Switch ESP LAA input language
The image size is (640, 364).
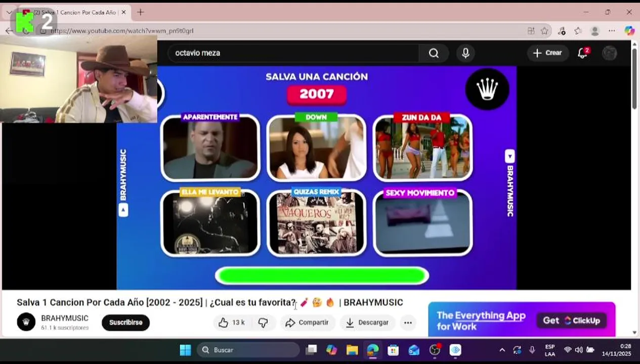click(x=550, y=350)
